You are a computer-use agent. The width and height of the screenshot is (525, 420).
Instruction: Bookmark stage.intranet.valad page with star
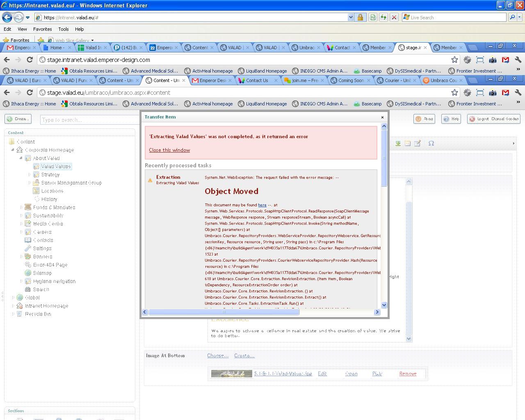click(x=454, y=60)
